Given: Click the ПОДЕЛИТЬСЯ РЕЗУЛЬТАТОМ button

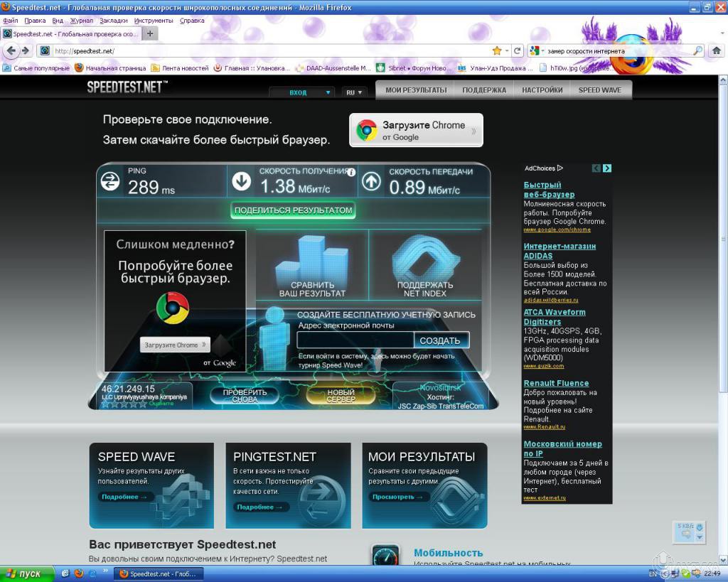Looking at the screenshot, I should point(293,210).
